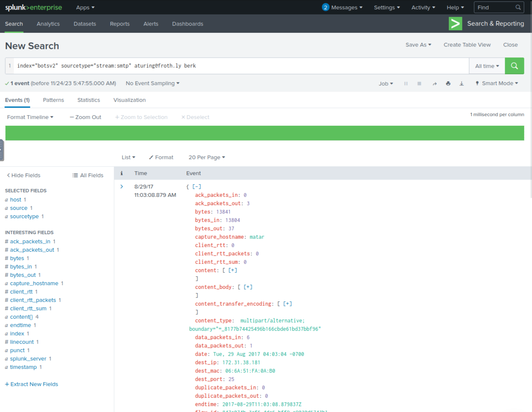
Task: Open Job menu
Action: coord(386,83)
